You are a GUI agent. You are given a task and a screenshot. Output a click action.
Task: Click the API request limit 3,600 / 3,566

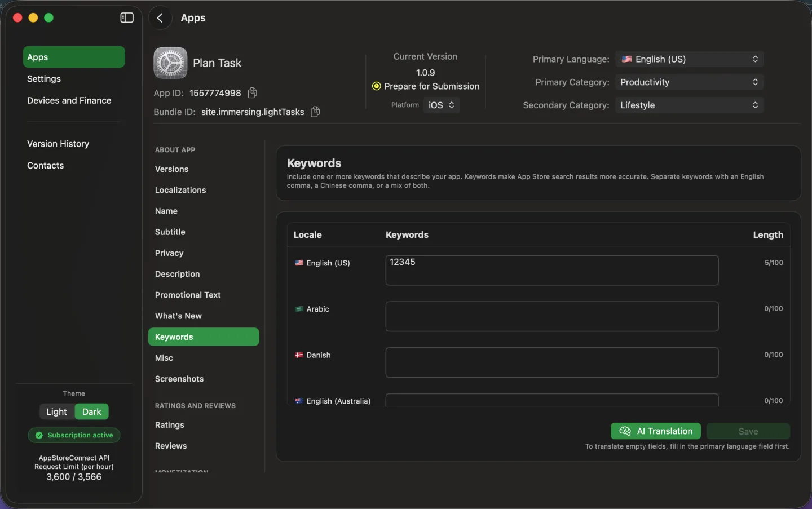point(74,477)
